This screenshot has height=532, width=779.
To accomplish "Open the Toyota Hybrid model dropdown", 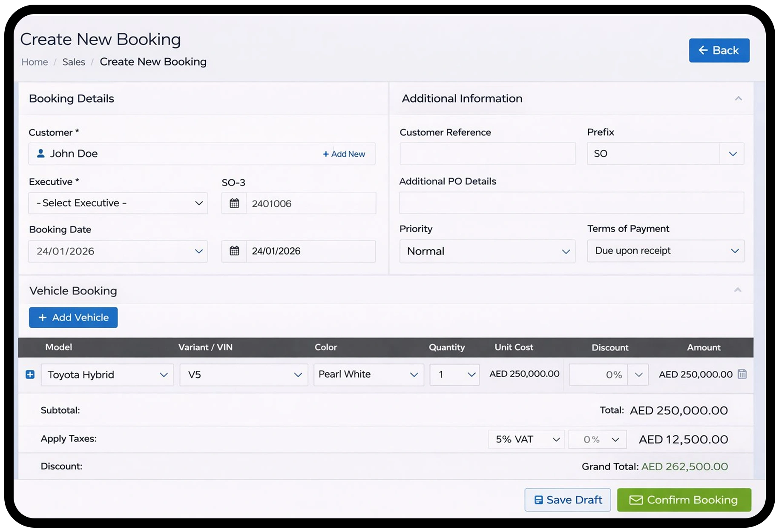I will tap(107, 375).
